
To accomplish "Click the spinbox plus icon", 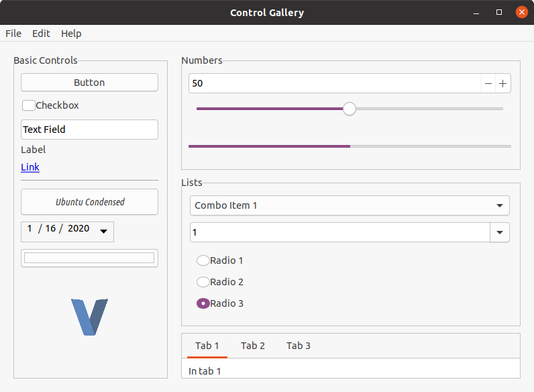I will (502, 83).
